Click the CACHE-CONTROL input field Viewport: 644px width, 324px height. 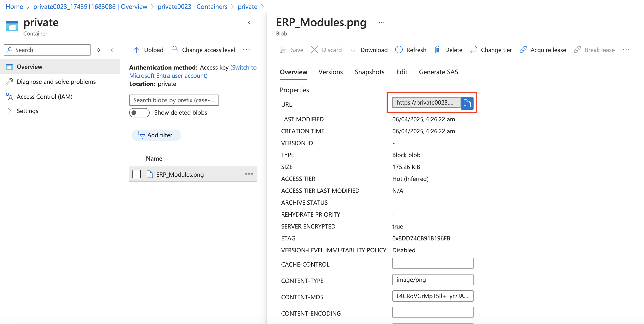[x=433, y=263]
